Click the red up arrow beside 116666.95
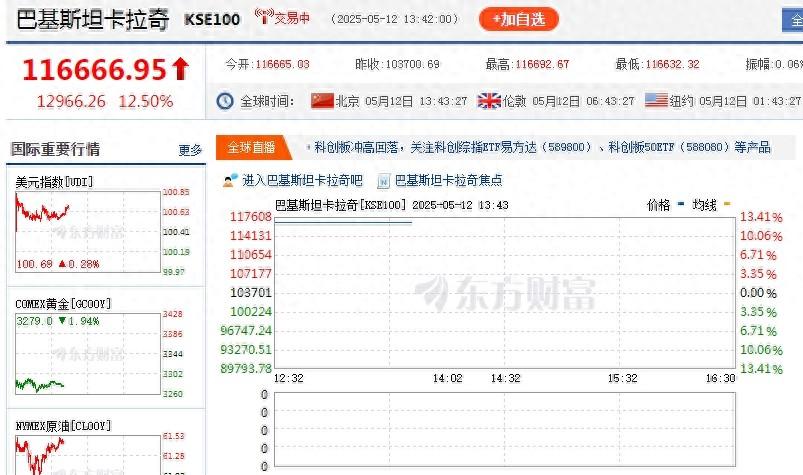Viewport: 803px width, 475px height. [x=180, y=69]
